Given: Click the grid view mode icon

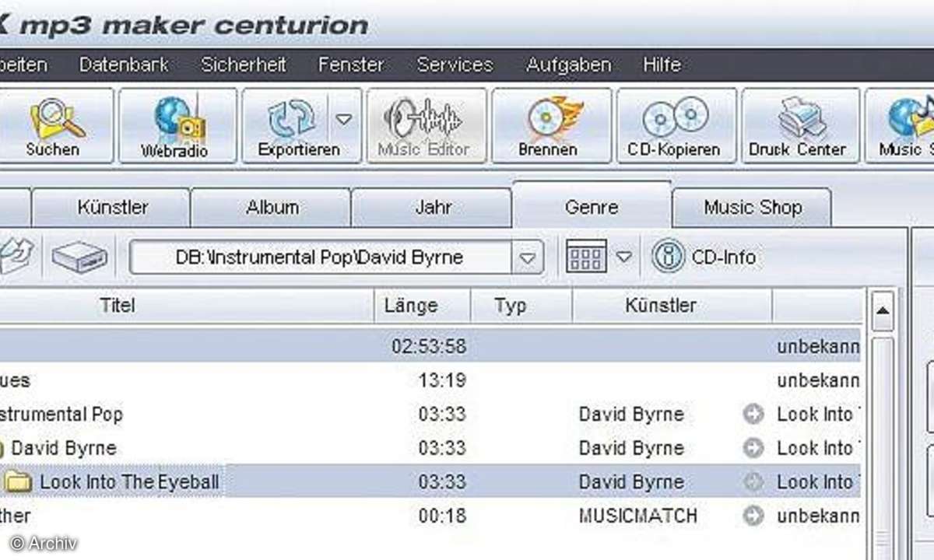Looking at the screenshot, I should click(x=586, y=257).
